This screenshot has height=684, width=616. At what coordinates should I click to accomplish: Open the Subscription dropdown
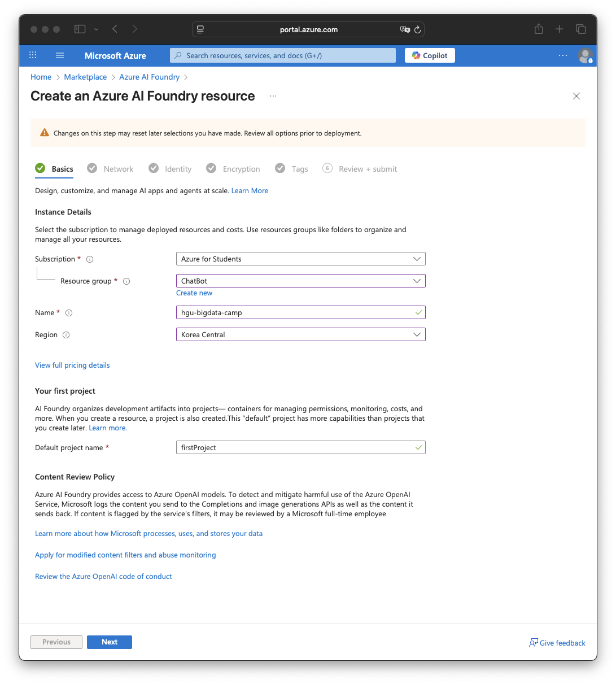[301, 259]
